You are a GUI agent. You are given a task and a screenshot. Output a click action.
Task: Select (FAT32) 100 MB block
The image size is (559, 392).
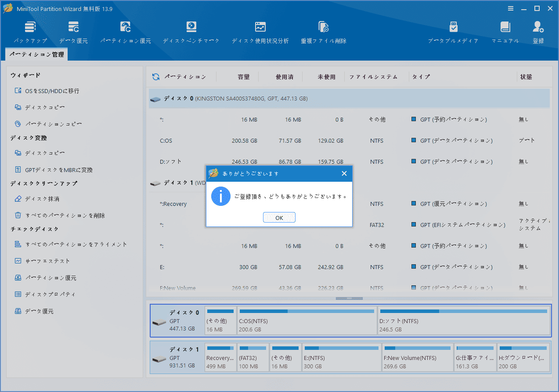click(x=253, y=357)
